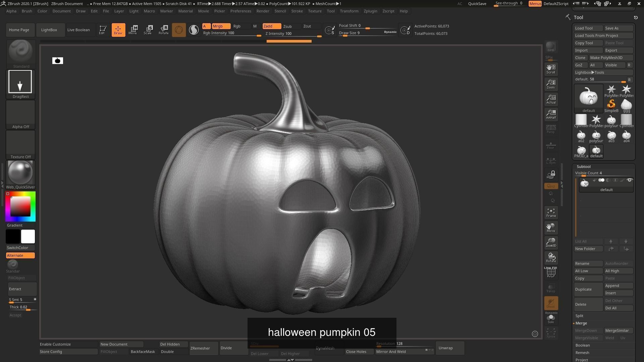
Task: Click the Xpose icon
Action: click(x=551, y=333)
